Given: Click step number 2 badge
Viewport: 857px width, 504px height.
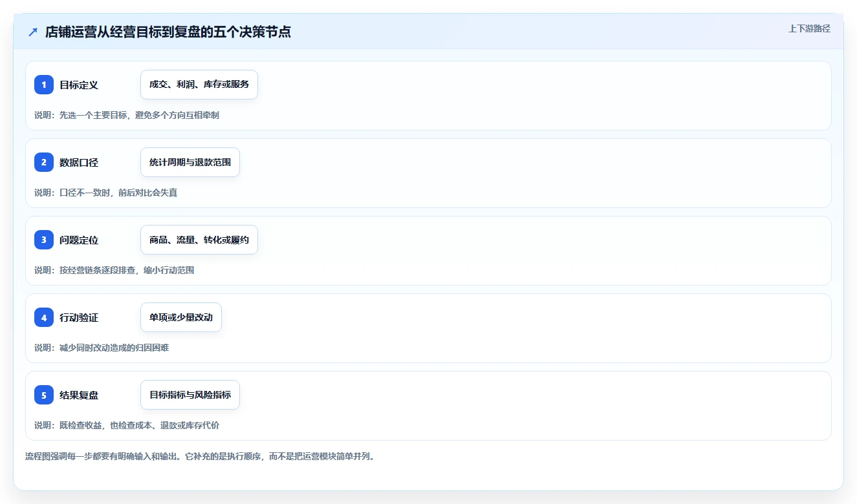Looking at the screenshot, I should click(x=44, y=162).
